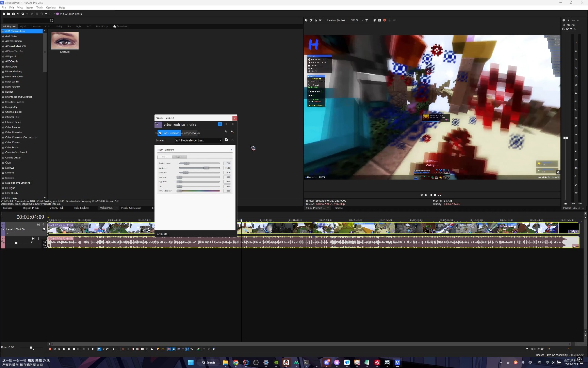Select the Normal edit tool in the toolbar
Viewport: 588px width, 368px height.
(x=99, y=349)
